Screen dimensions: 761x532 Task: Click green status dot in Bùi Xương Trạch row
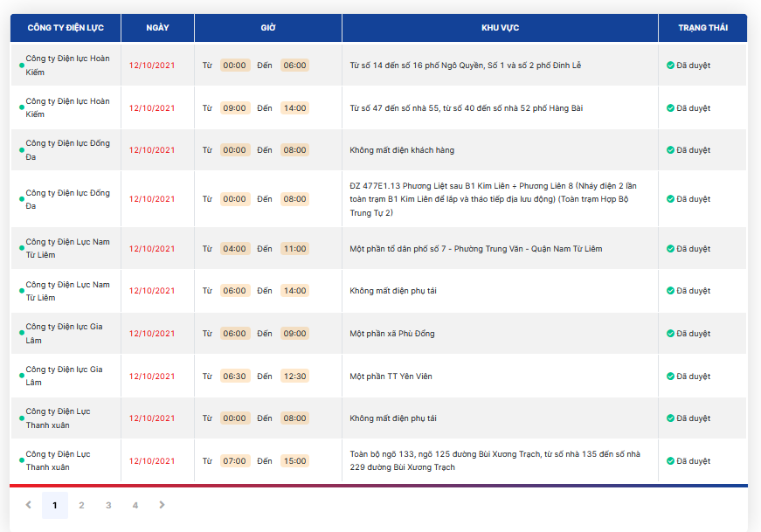click(21, 460)
